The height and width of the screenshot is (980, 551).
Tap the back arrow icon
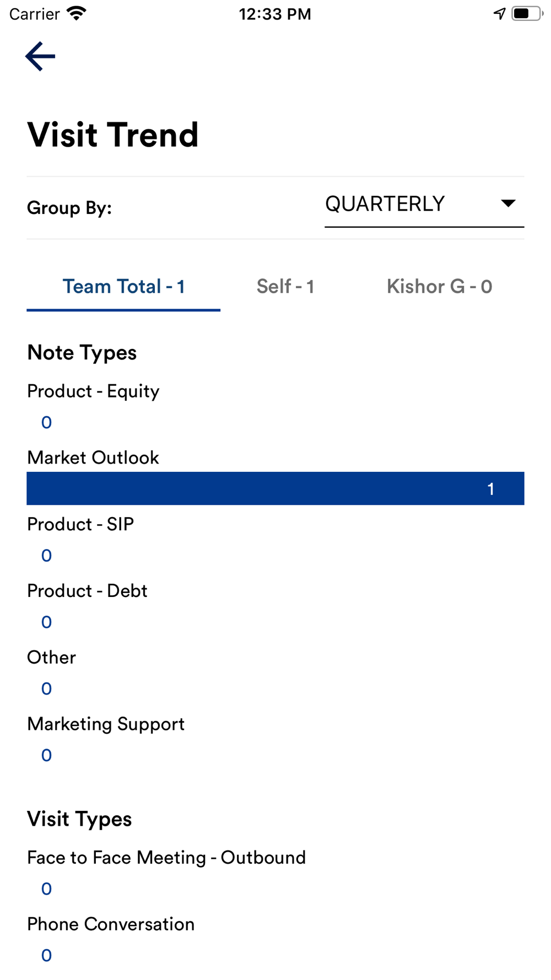pos(40,56)
